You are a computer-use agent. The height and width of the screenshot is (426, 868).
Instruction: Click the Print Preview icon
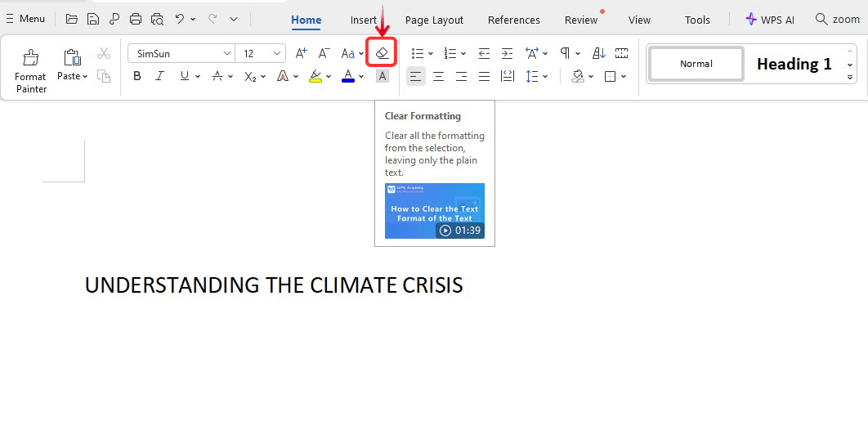coord(157,19)
